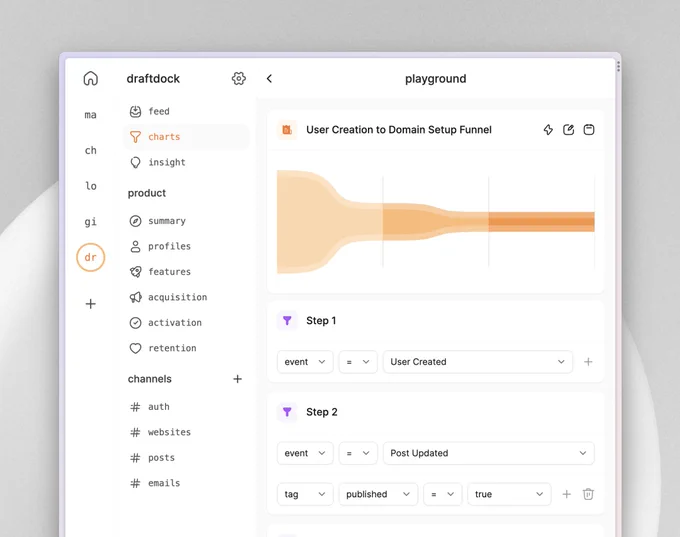Click the lightning bolt icon
680x537 pixels.
tap(548, 130)
